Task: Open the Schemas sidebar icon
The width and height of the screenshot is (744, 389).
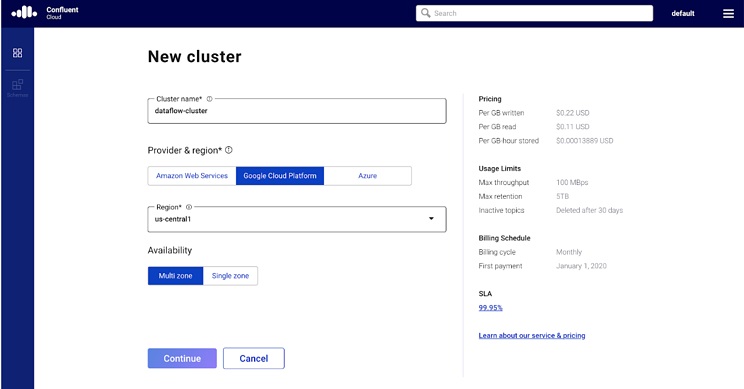Action: (x=18, y=88)
